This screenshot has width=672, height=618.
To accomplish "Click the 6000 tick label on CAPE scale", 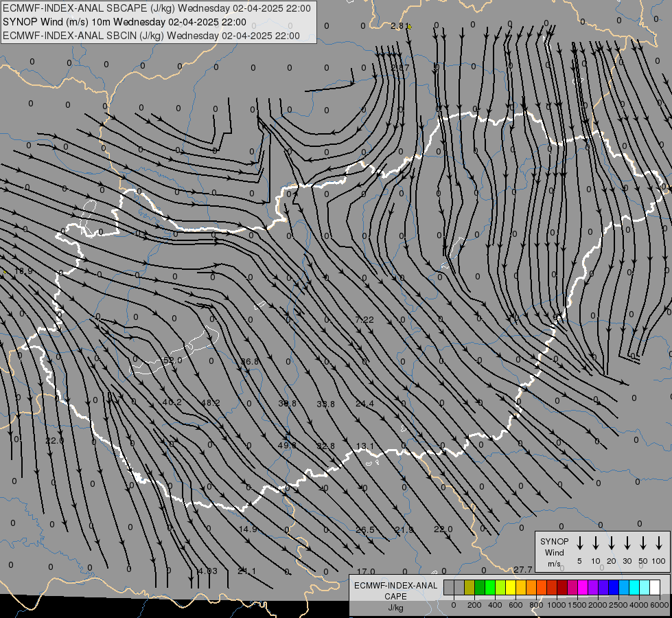I will [660, 605].
